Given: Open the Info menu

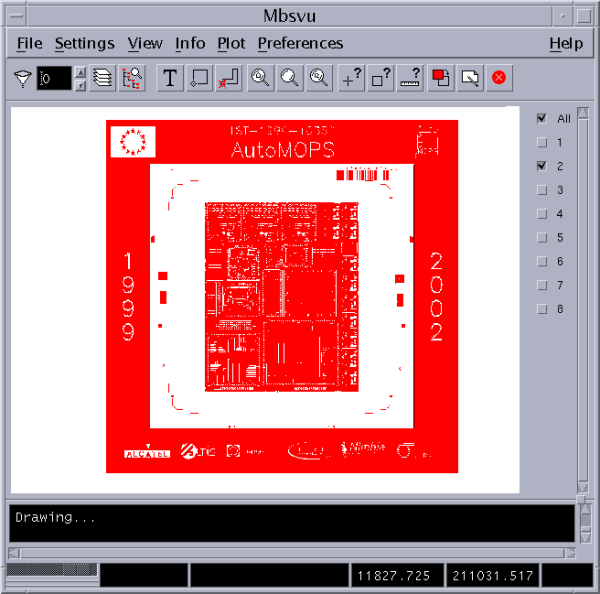Looking at the screenshot, I should 190,43.
